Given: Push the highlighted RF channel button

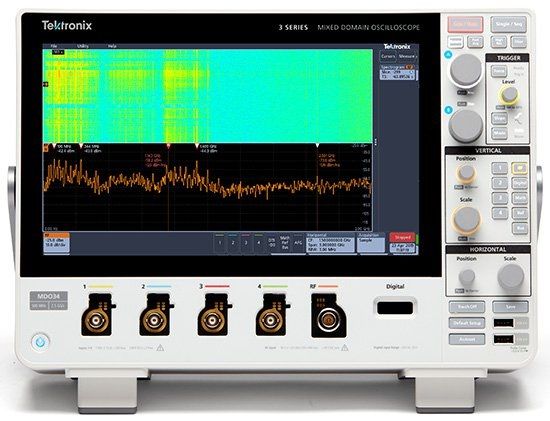Looking at the screenshot, I should point(519,168).
